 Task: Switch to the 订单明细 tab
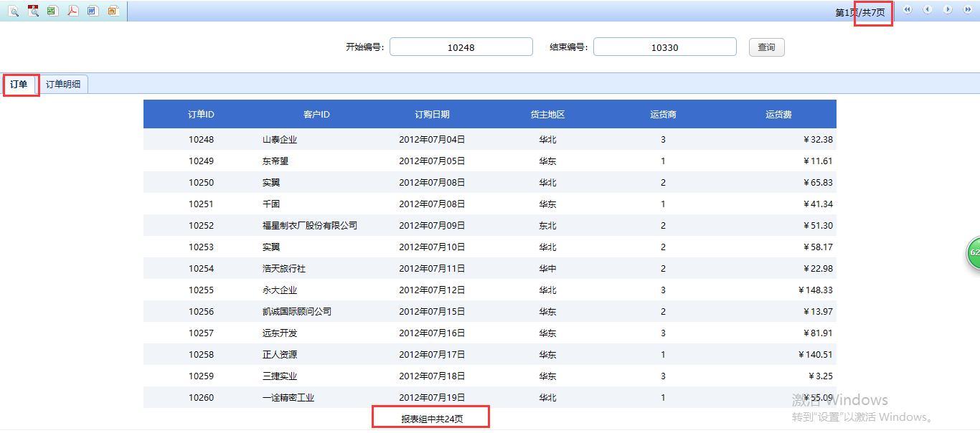coord(63,85)
